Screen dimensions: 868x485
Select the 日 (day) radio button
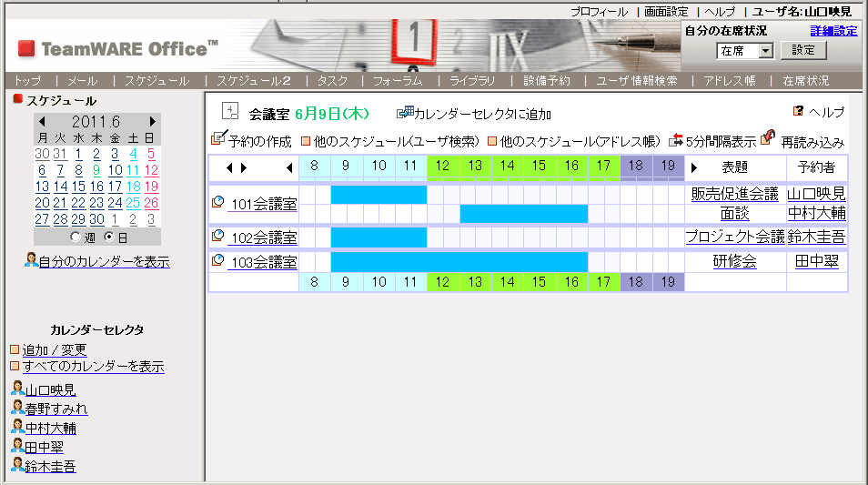(x=110, y=237)
